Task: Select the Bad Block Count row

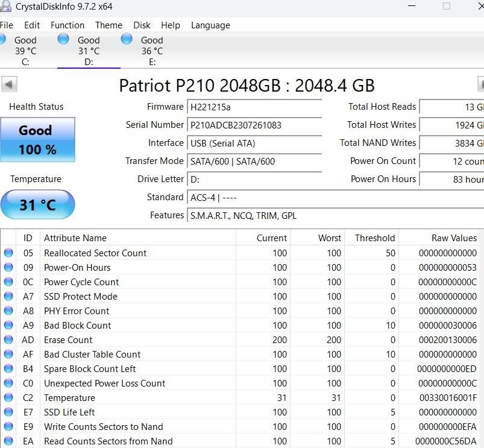Action: click(77, 326)
